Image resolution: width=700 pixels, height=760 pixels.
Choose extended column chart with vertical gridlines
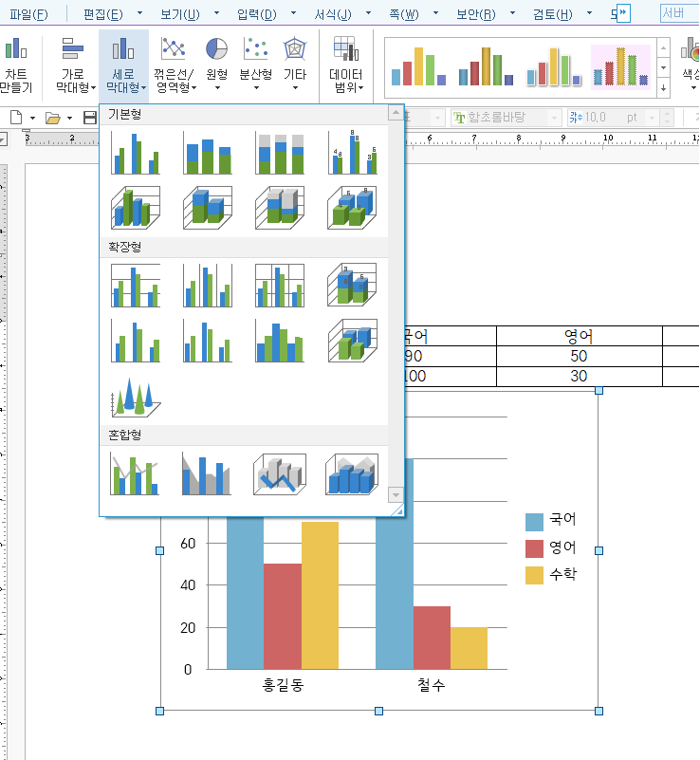pos(208,286)
